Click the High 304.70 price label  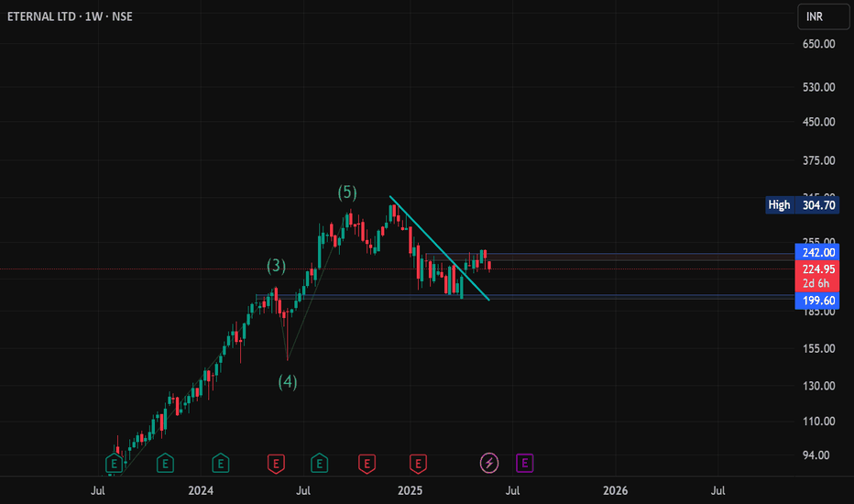[x=802, y=205]
